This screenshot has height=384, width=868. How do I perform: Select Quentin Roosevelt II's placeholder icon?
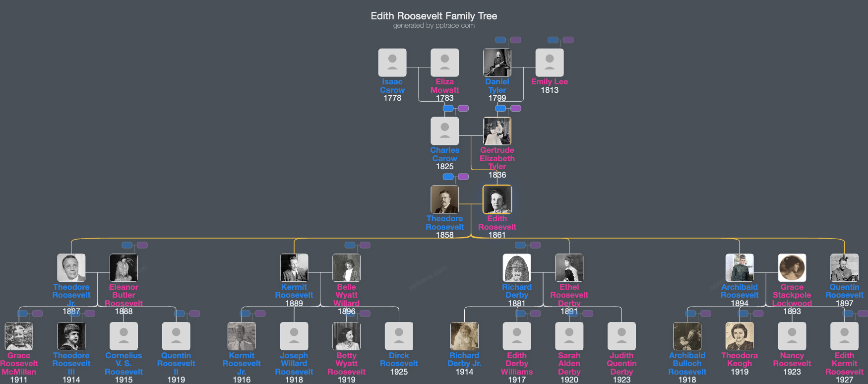pyautogui.click(x=176, y=336)
